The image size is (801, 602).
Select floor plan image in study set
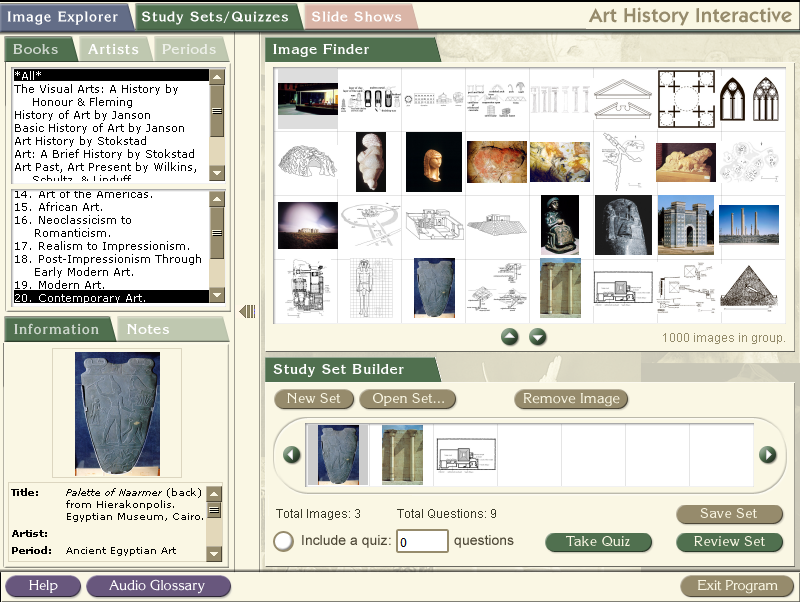466,454
